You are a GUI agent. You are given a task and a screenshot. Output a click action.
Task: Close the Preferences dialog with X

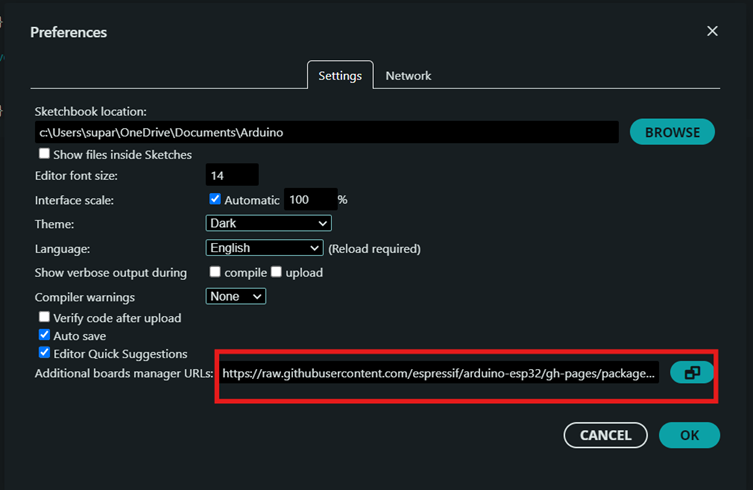click(712, 31)
